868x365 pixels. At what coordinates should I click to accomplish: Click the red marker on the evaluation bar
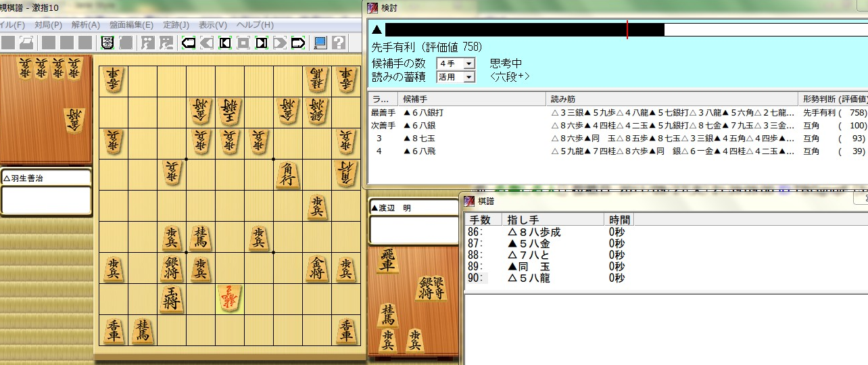pos(627,30)
